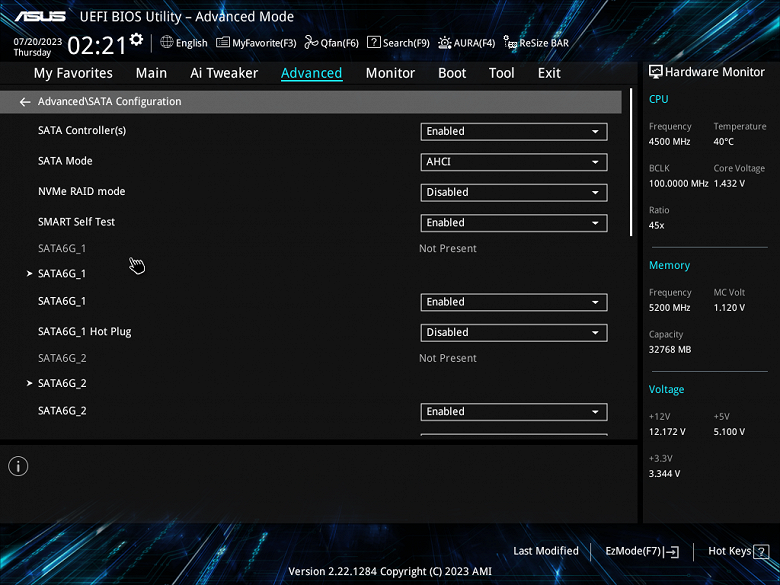Image resolution: width=780 pixels, height=585 pixels.
Task: Open AURA(F4) lighting settings
Action: point(466,43)
